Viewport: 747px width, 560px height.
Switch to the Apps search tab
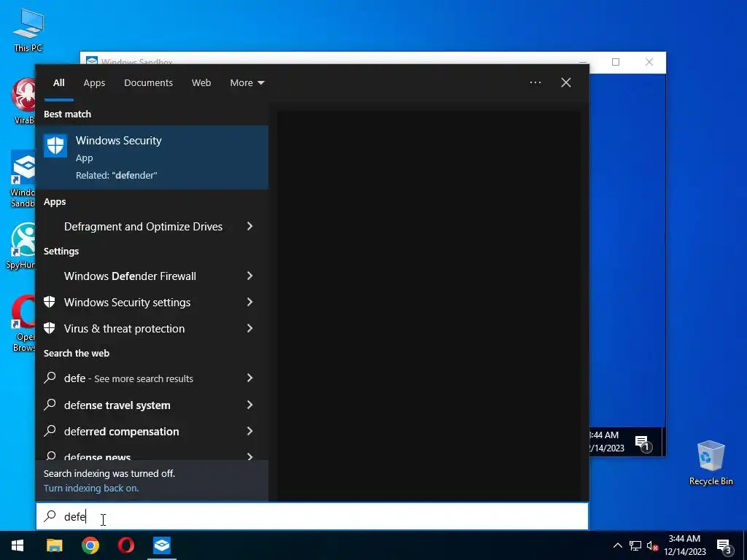click(x=94, y=82)
